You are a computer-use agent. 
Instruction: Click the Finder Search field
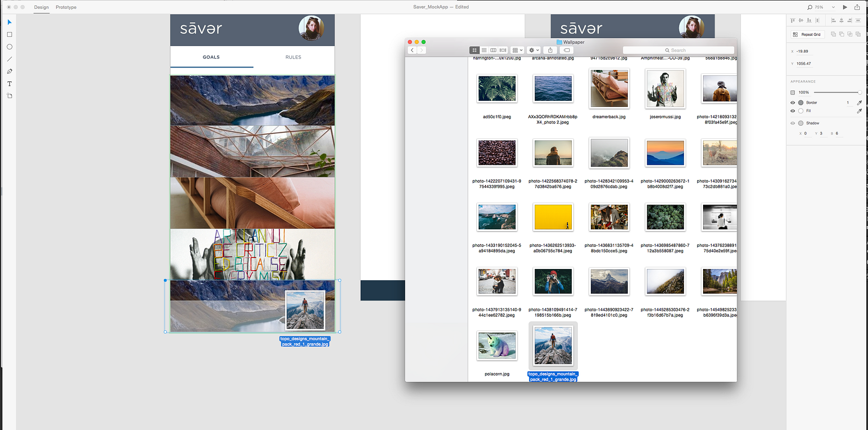pos(678,50)
